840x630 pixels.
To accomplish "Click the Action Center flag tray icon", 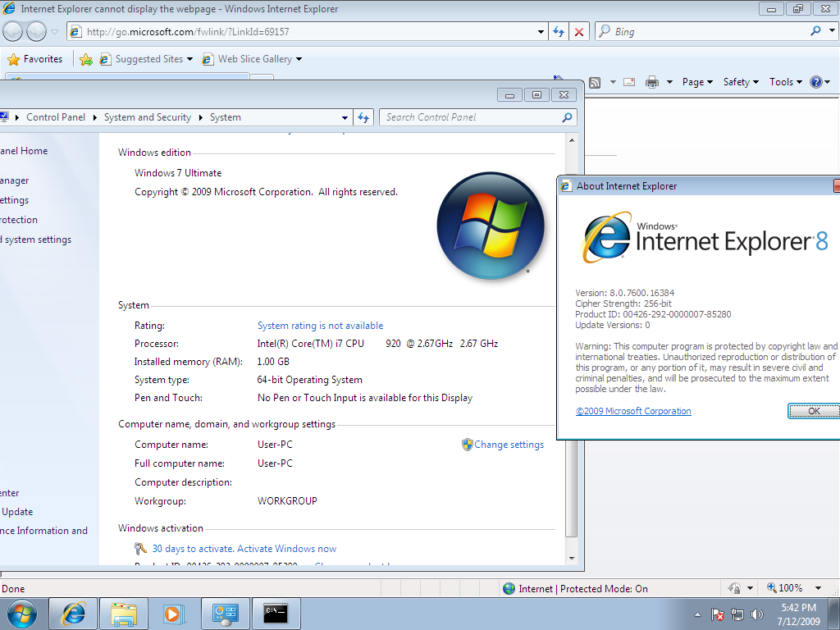I will point(717,614).
